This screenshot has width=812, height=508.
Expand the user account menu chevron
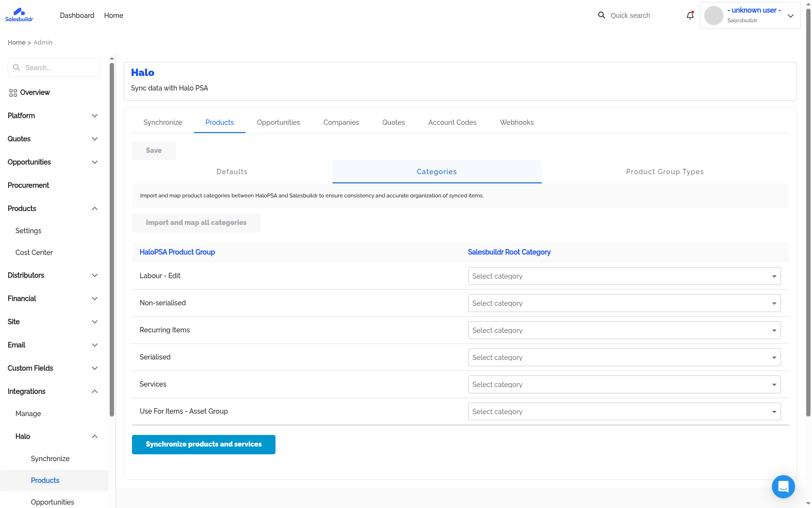click(x=791, y=15)
